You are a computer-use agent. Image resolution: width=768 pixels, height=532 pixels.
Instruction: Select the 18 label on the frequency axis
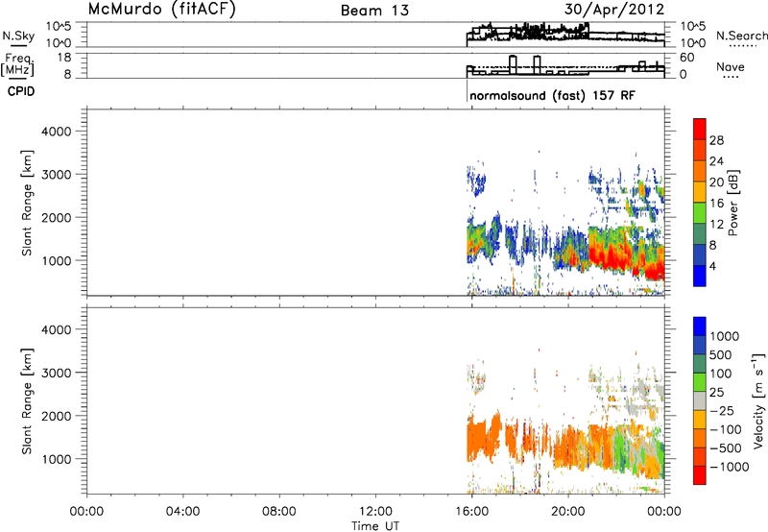click(64, 58)
